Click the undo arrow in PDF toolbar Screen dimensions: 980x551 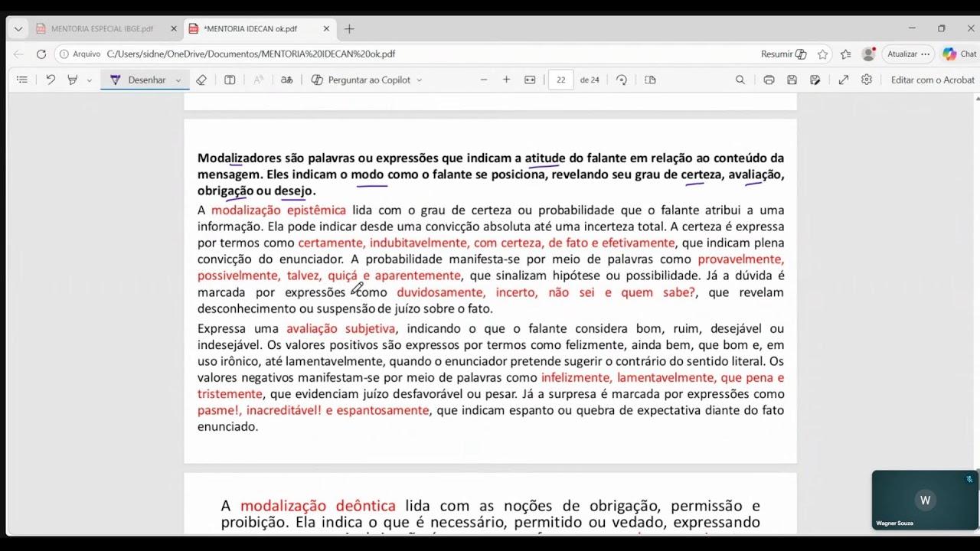[x=51, y=80]
